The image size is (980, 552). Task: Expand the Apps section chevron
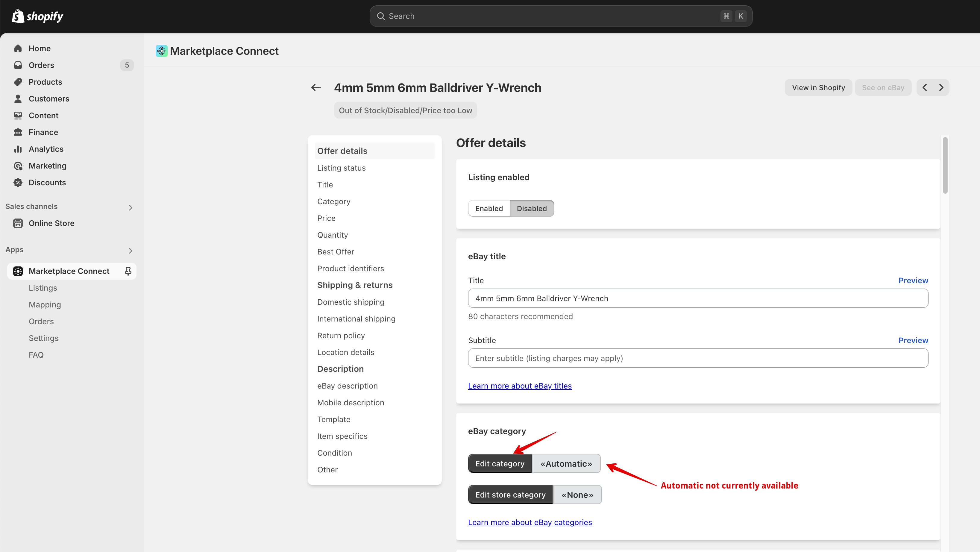(131, 251)
